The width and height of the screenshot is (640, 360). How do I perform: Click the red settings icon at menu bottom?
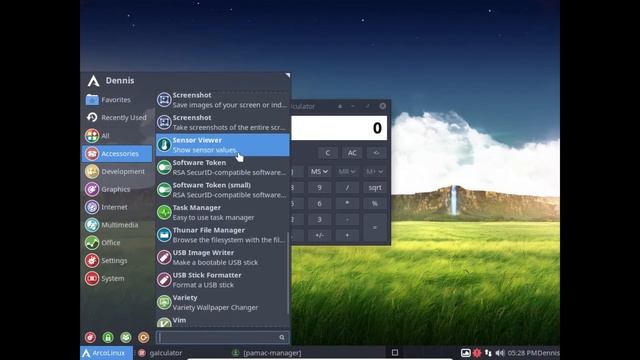(90, 337)
